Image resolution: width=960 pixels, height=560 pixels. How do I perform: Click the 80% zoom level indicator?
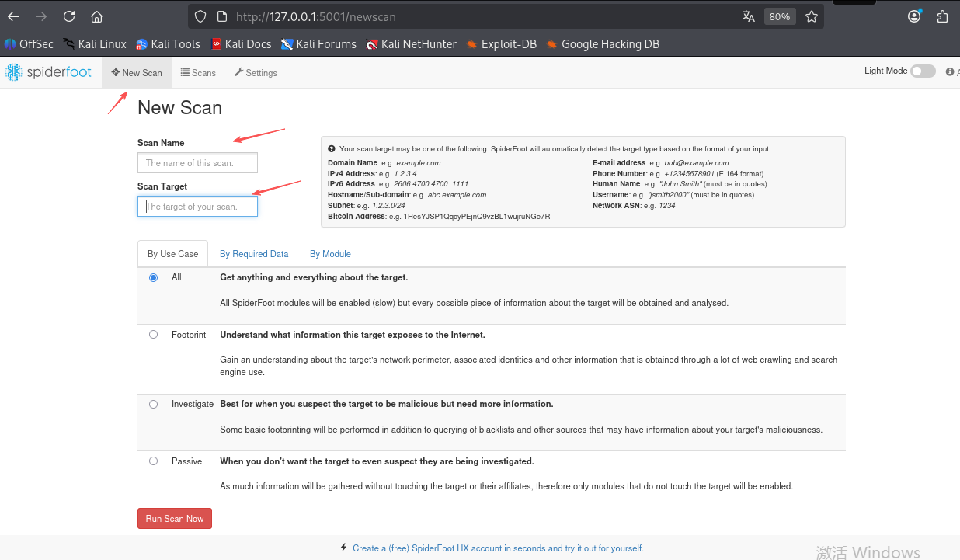[x=780, y=16]
